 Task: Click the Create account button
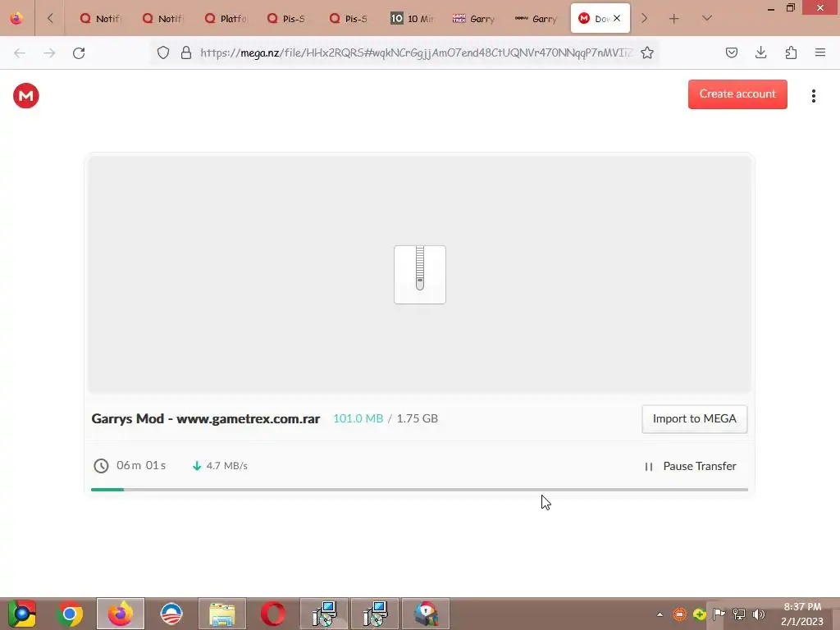point(737,94)
